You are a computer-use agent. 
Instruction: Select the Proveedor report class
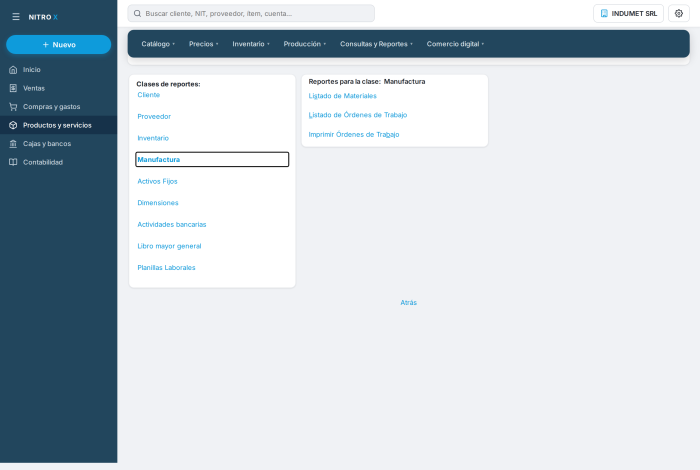(154, 116)
